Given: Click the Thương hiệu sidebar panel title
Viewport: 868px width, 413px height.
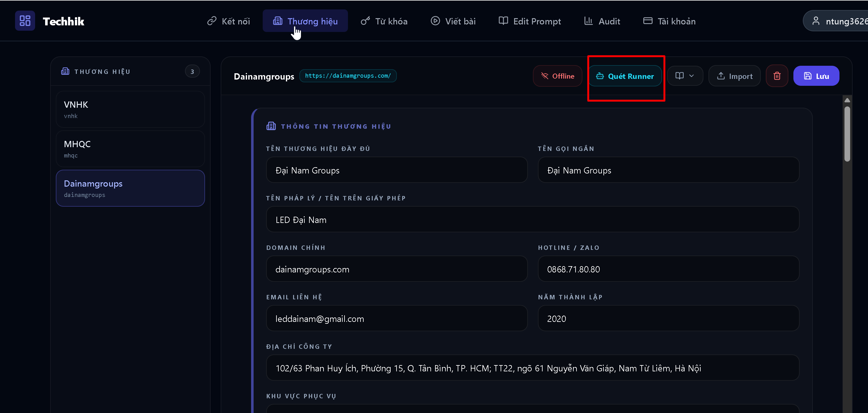Looking at the screenshot, I should [102, 72].
